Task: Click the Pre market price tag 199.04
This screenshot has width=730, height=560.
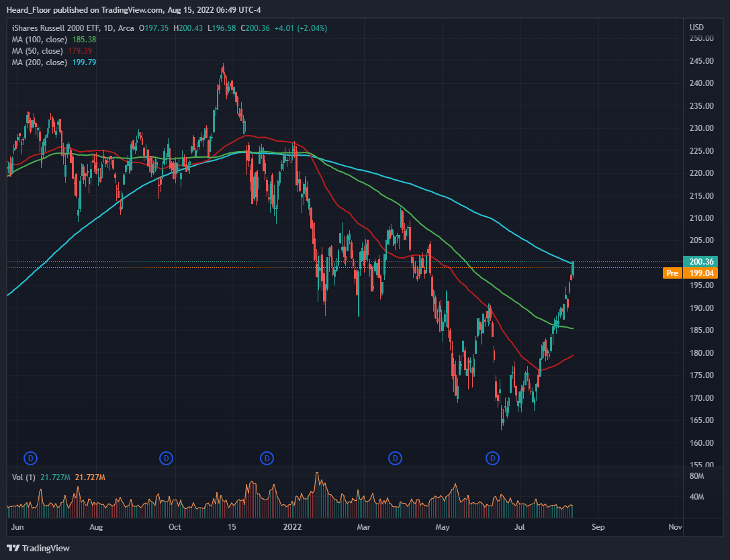Action: 700,273
